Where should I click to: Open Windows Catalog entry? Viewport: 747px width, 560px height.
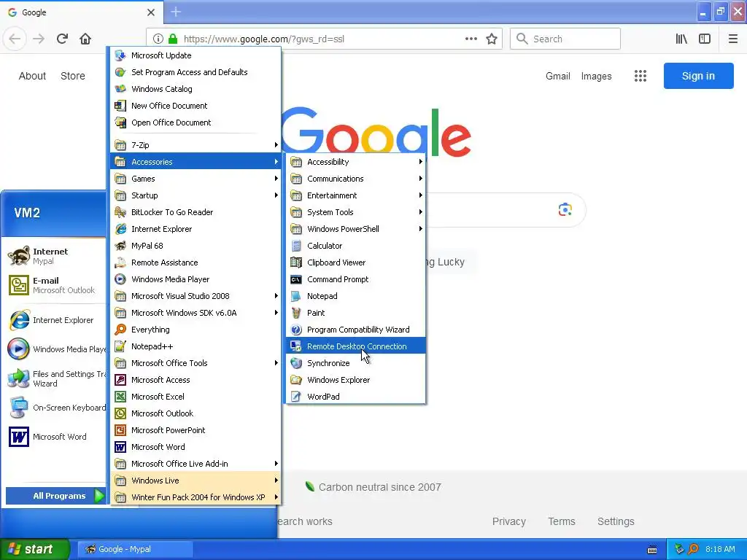coord(196,89)
